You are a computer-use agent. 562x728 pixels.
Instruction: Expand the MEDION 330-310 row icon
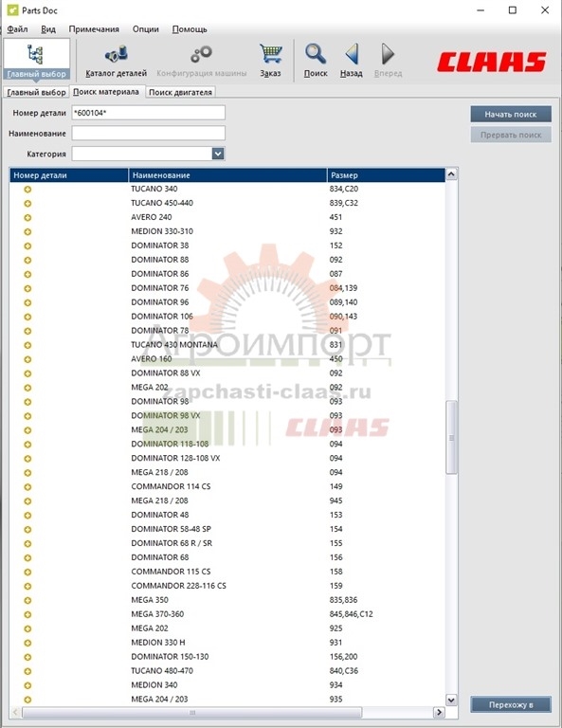pyautogui.click(x=27, y=231)
